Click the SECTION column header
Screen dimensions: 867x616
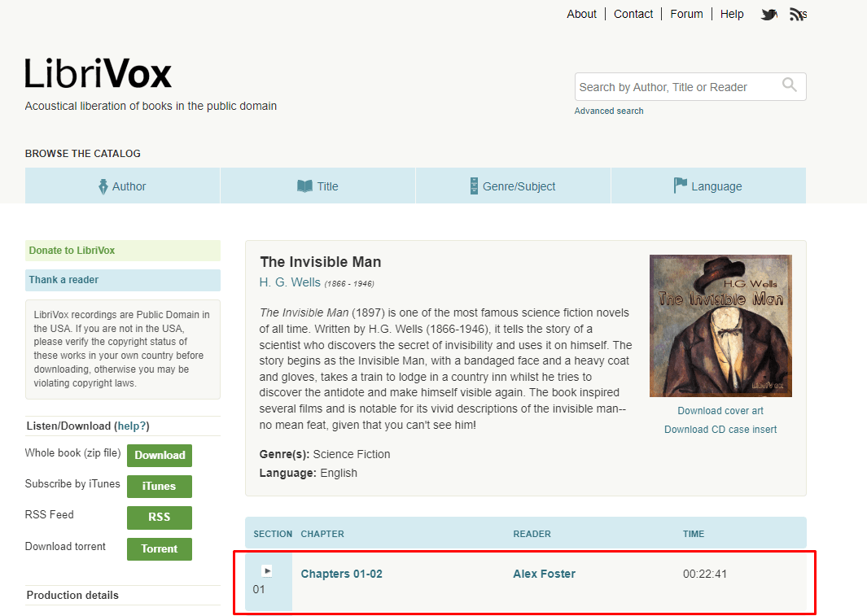tap(273, 535)
